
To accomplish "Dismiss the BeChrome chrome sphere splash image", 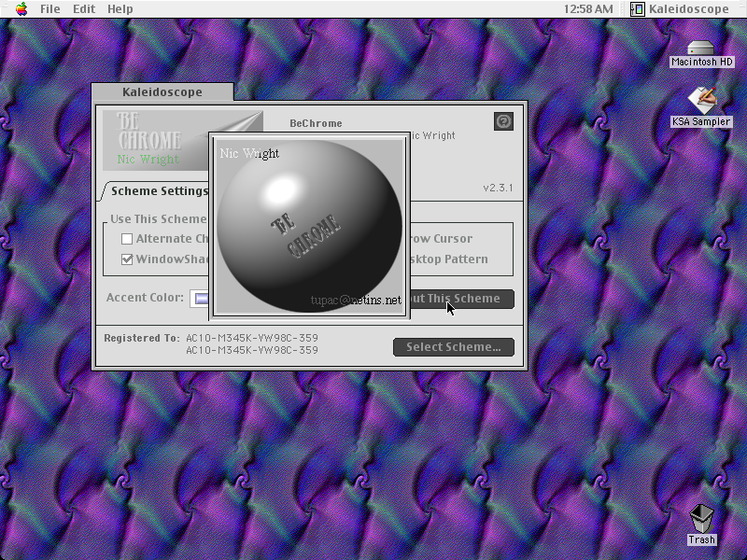I will [x=310, y=226].
